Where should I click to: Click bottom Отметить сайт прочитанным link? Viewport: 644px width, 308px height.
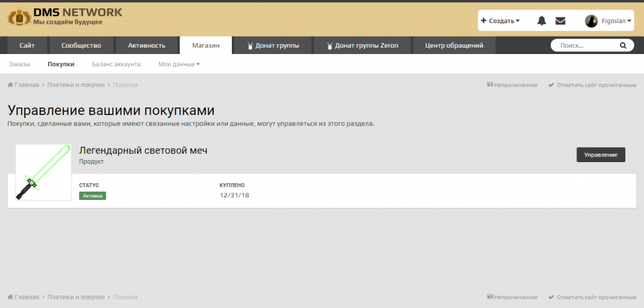(x=592, y=297)
